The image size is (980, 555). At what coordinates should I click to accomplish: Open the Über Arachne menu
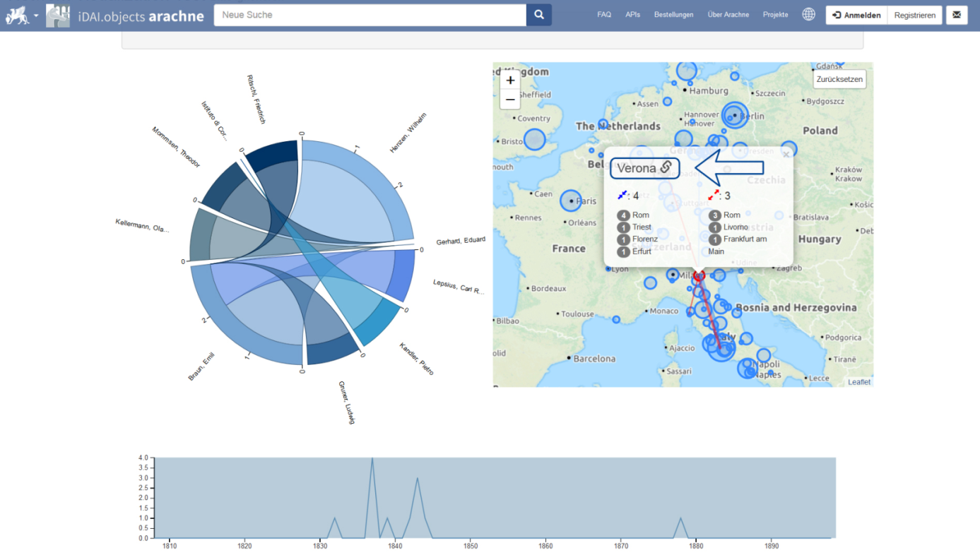point(728,15)
